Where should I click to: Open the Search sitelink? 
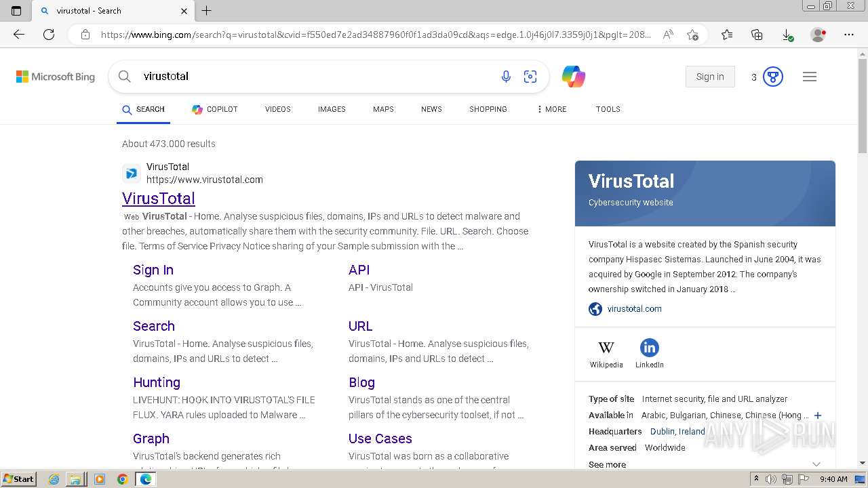[154, 326]
